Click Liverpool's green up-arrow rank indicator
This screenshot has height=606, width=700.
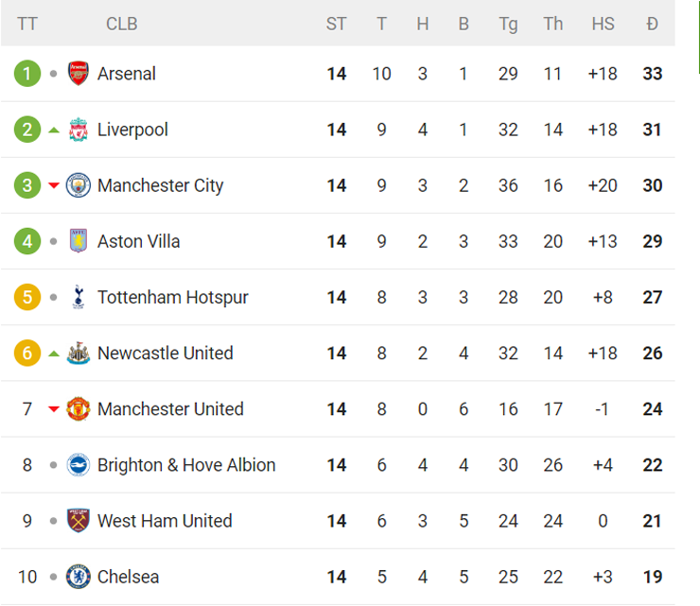click(x=54, y=130)
